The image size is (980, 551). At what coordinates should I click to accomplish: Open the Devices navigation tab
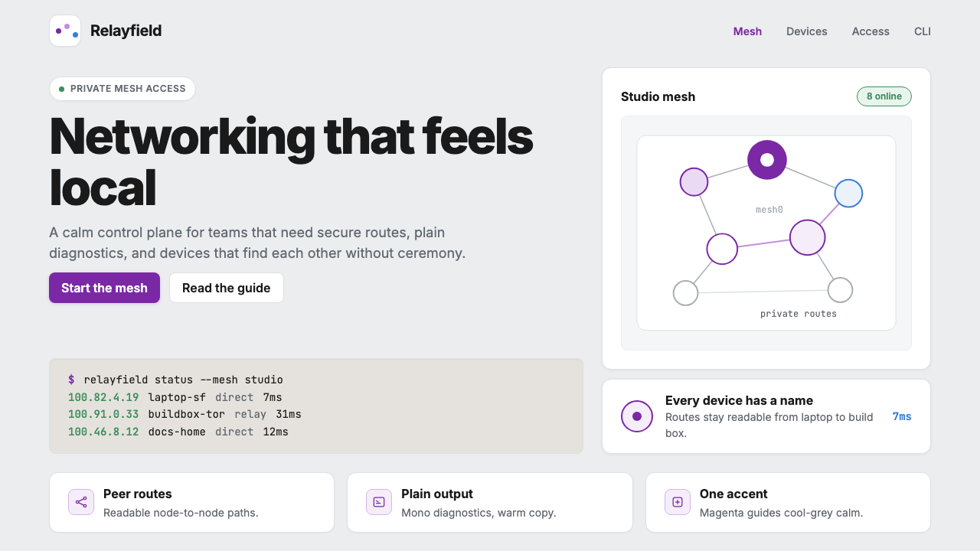click(x=807, y=31)
